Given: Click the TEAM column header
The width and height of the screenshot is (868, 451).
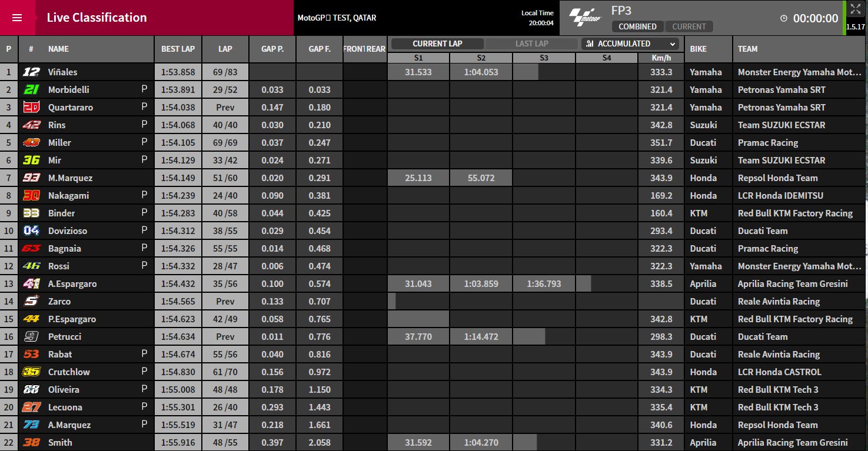Looking at the screenshot, I should 800,49.
